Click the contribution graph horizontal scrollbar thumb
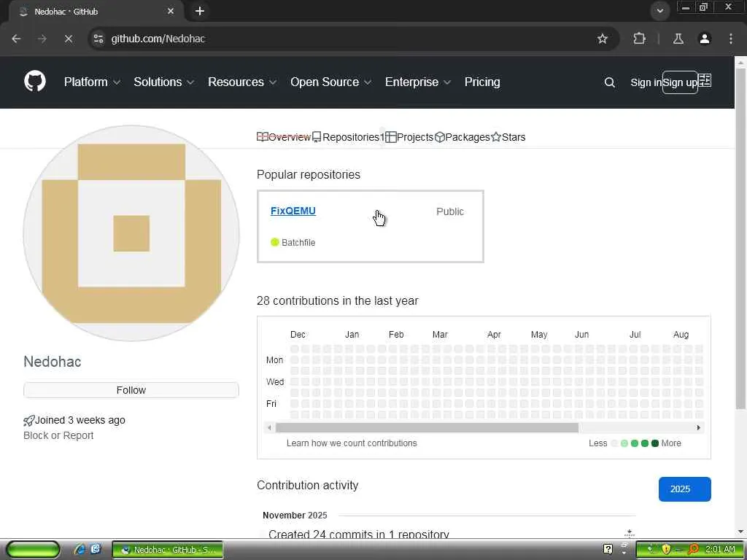The width and height of the screenshot is (747, 560). point(427,427)
